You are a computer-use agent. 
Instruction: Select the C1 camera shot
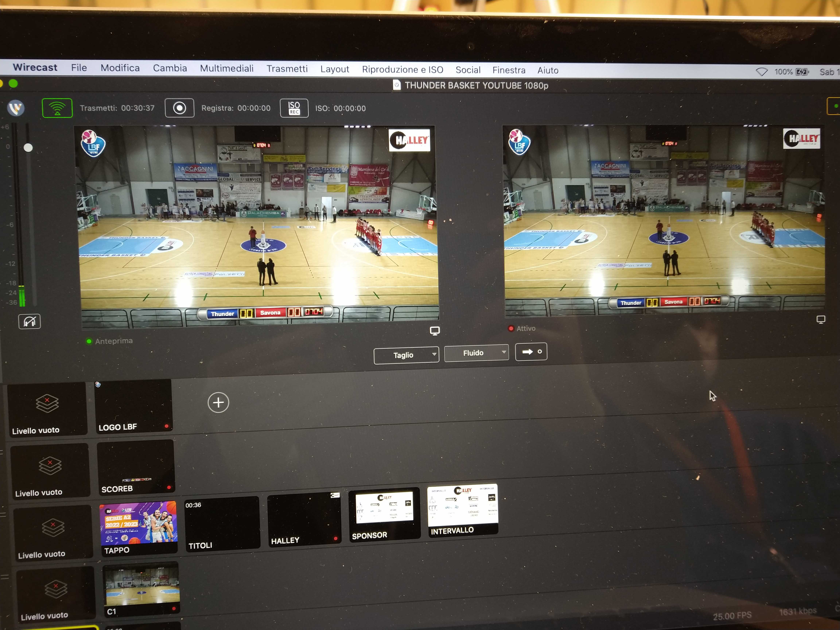pos(141,590)
